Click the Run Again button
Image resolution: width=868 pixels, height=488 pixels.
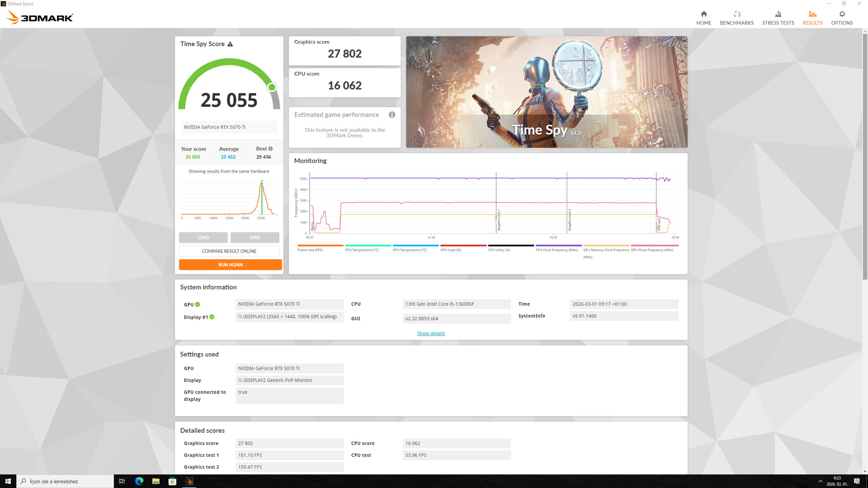pyautogui.click(x=230, y=265)
